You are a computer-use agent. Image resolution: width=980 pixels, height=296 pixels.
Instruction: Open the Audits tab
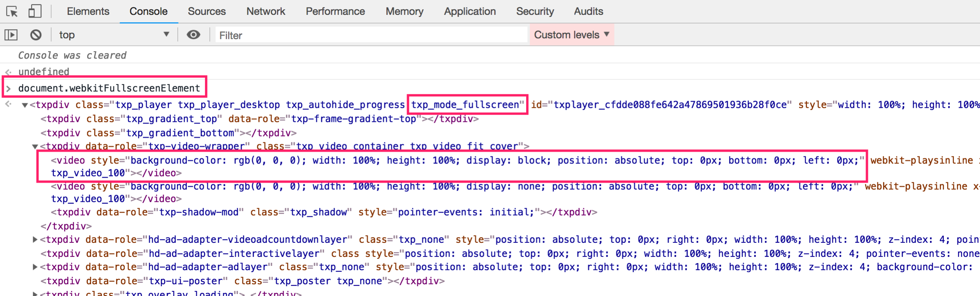click(589, 11)
